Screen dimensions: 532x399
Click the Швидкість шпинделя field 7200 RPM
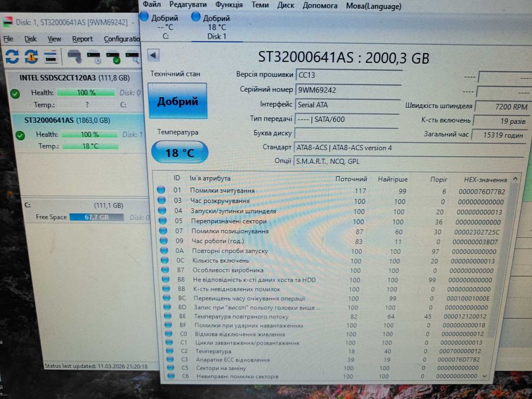coord(502,107)
